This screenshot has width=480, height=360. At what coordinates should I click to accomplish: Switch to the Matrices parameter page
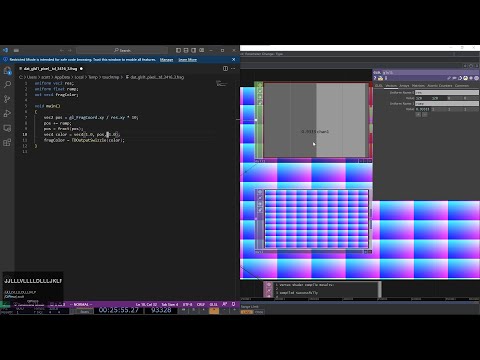418,86
